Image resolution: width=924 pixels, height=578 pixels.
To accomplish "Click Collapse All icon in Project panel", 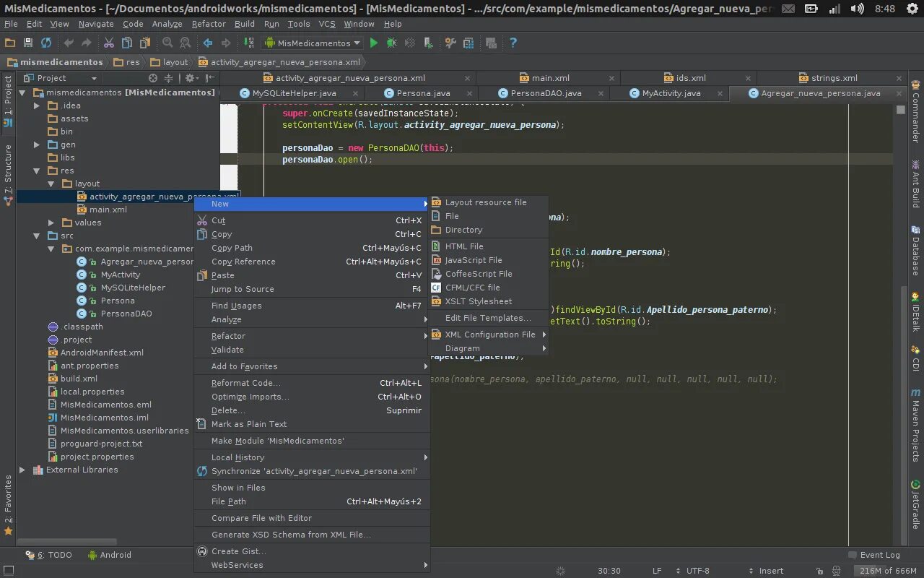I will click(168, 78).
